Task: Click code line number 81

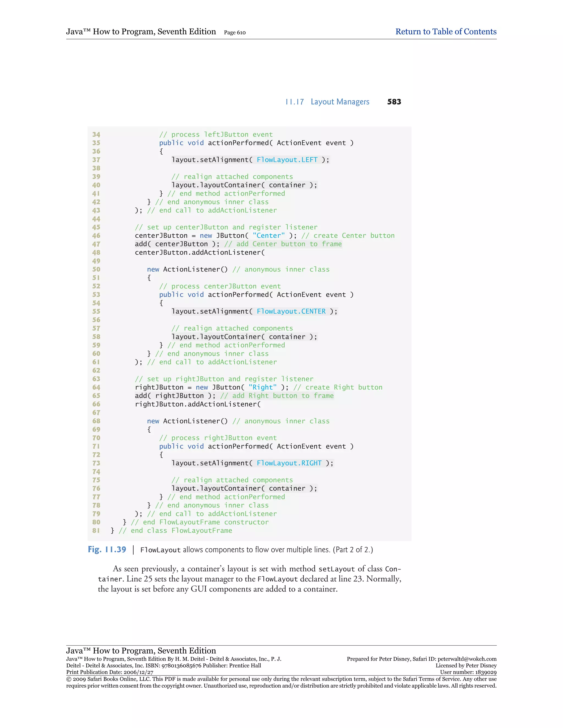Action: (x=96, y=530)
